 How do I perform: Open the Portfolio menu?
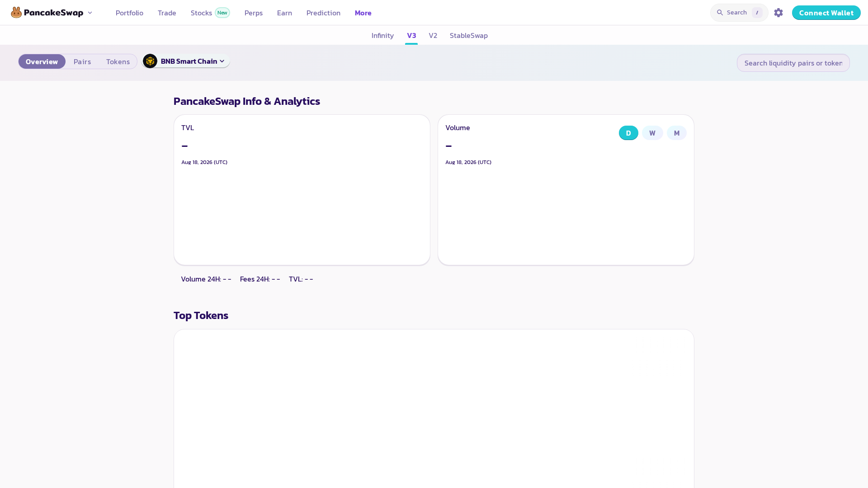[129, 13]
